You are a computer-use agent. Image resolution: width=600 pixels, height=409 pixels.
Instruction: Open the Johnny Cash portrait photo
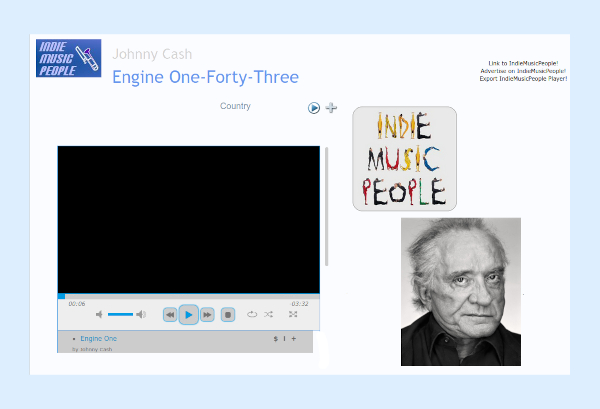coord(461,292)
